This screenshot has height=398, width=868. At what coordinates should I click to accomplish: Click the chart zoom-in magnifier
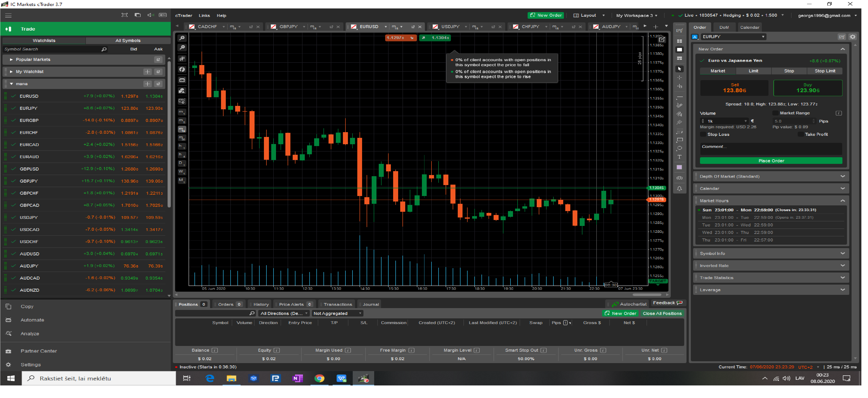click(x=182, y=38)
